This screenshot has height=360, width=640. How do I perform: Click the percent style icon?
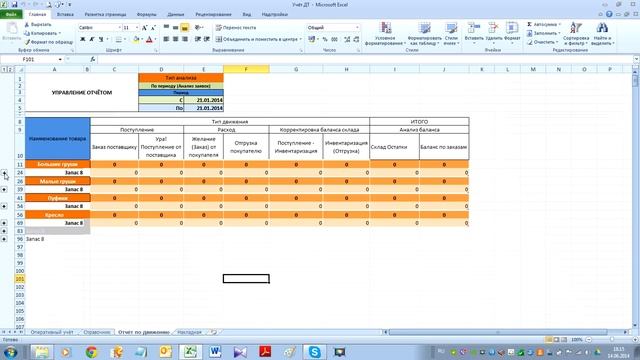[325, 39]
